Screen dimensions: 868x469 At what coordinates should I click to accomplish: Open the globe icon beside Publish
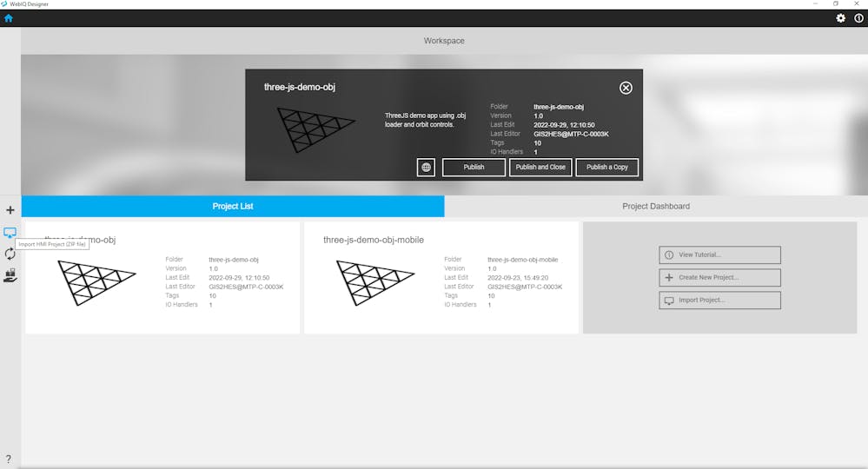click(x=426, y=167)
